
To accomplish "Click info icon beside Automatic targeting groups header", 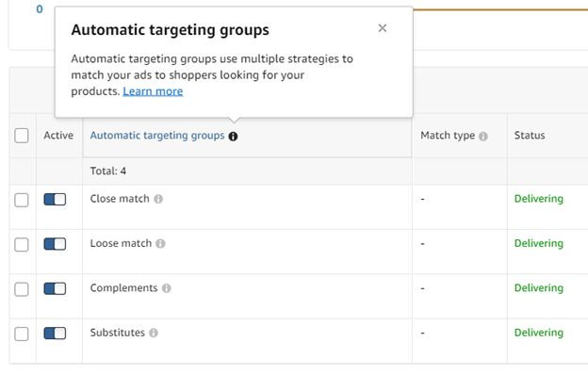I will click(233, 137).
